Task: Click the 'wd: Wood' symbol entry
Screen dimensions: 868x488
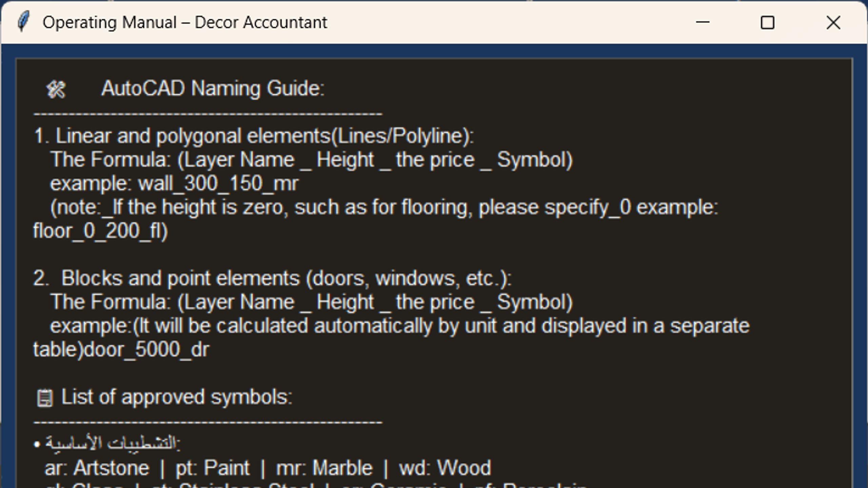Action: tap(445, 468)
